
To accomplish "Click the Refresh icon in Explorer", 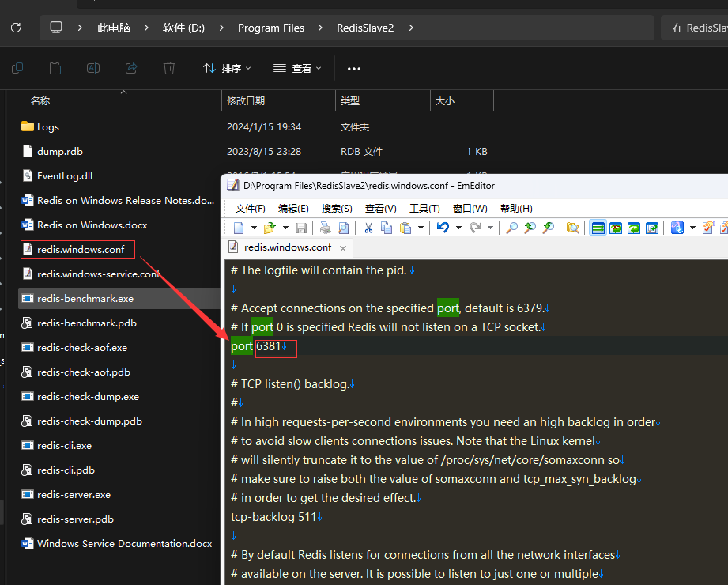I will pos(16,28).
